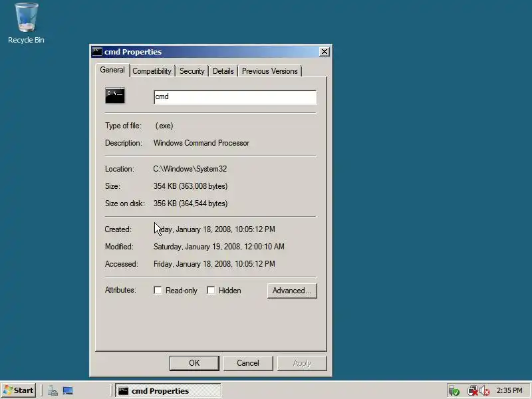Click Show Desktop icon in Quick Launch
532x399 pixels.
(68, 390)
